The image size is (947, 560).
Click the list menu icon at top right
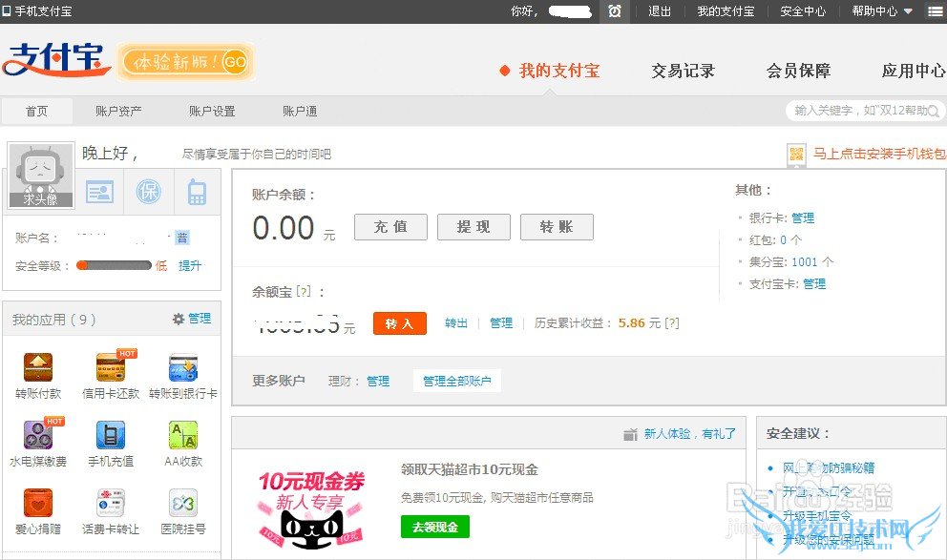pyautogui.click(x=935, y=10)
